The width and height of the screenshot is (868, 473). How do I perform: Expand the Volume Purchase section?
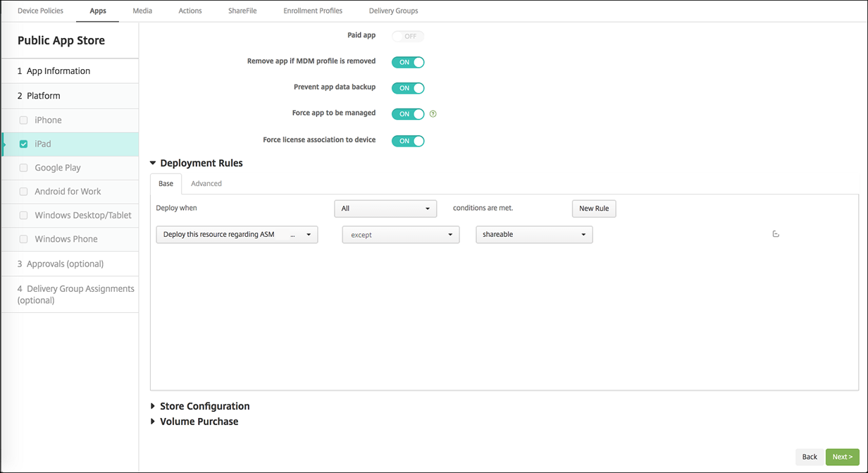pyautogui.click(x=194, y=422)
